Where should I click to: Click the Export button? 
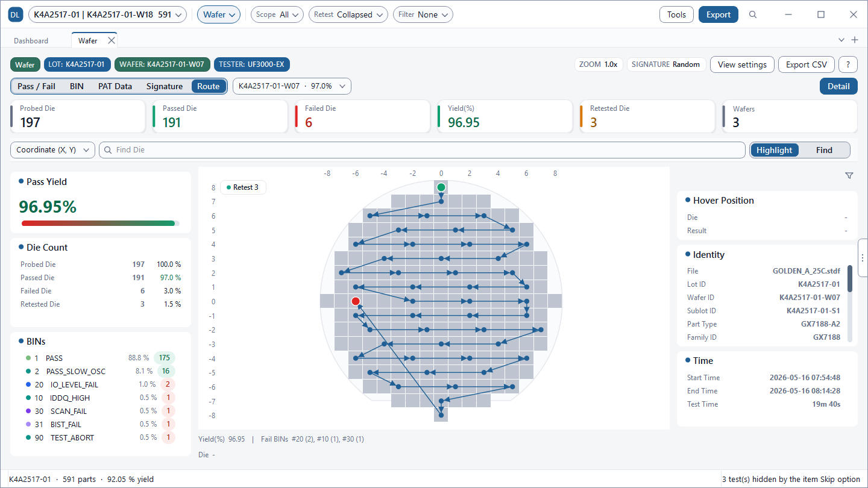pos(719,14)
